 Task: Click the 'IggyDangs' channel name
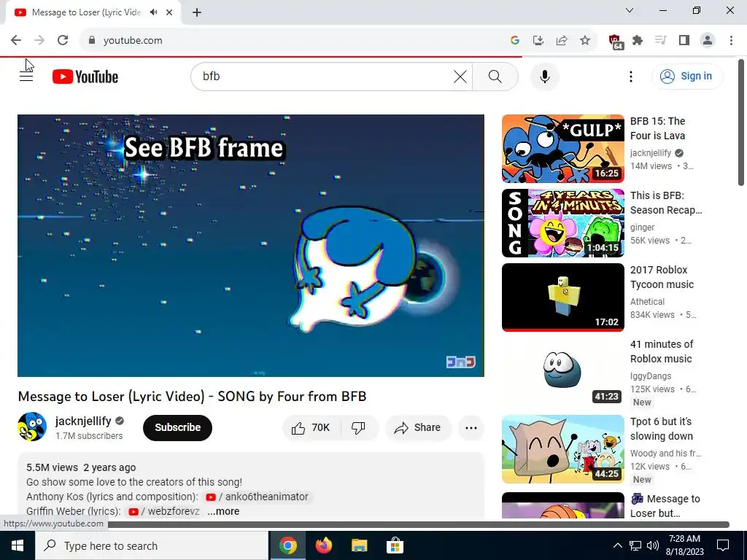point(651,376)
